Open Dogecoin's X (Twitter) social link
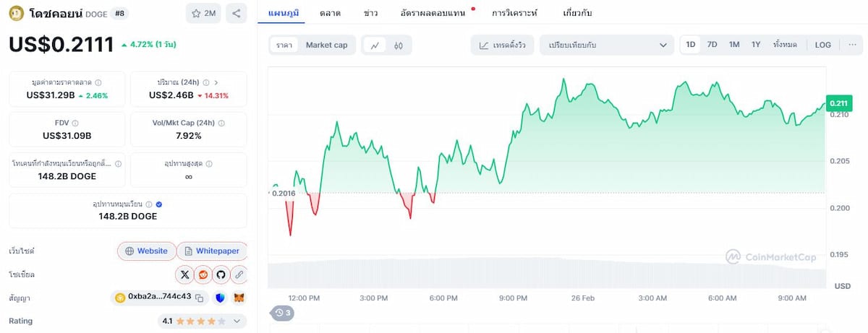 coord(184,274)
